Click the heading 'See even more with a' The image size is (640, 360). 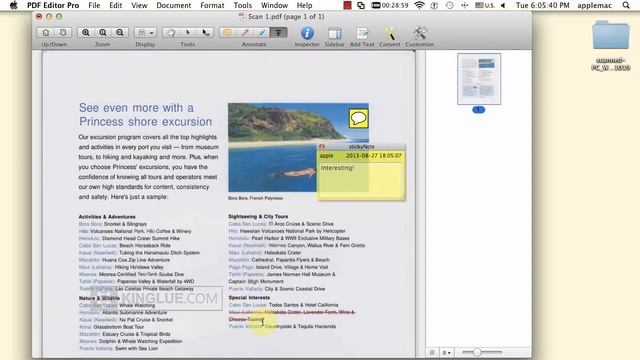pos(136,108)
